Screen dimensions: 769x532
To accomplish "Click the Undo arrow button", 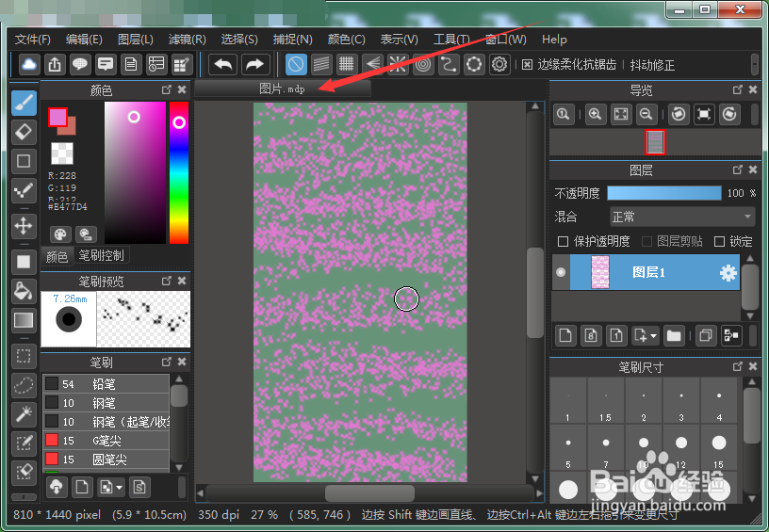I will pyautogui.click(x=223, y=64).
